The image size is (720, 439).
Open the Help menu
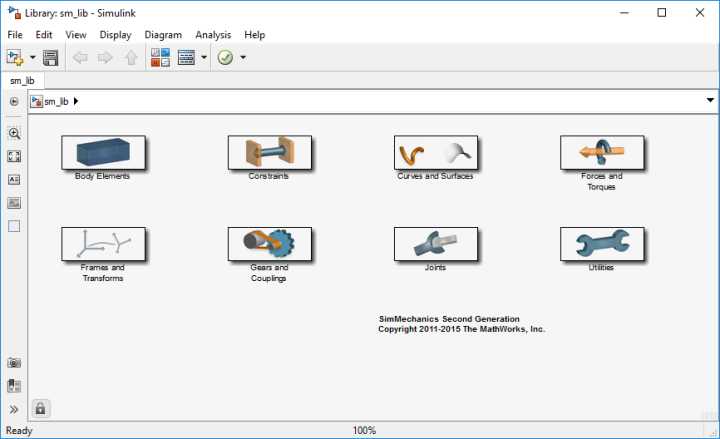point(254,35)
